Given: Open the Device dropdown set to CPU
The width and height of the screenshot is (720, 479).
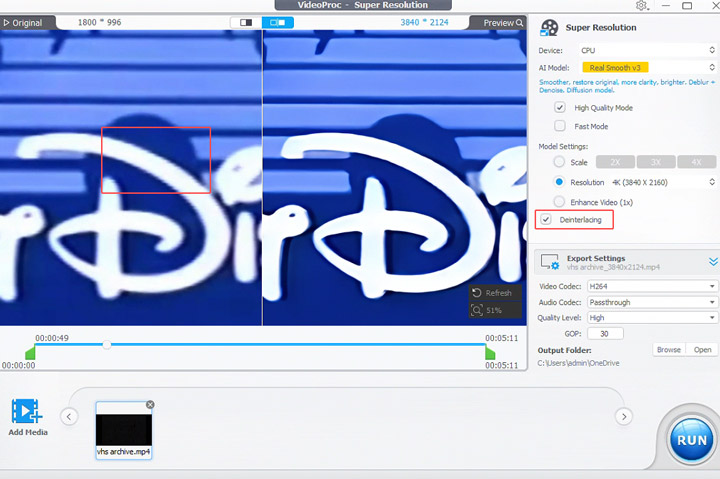Looking at the screenshot, I should click(x=647, y=50).
